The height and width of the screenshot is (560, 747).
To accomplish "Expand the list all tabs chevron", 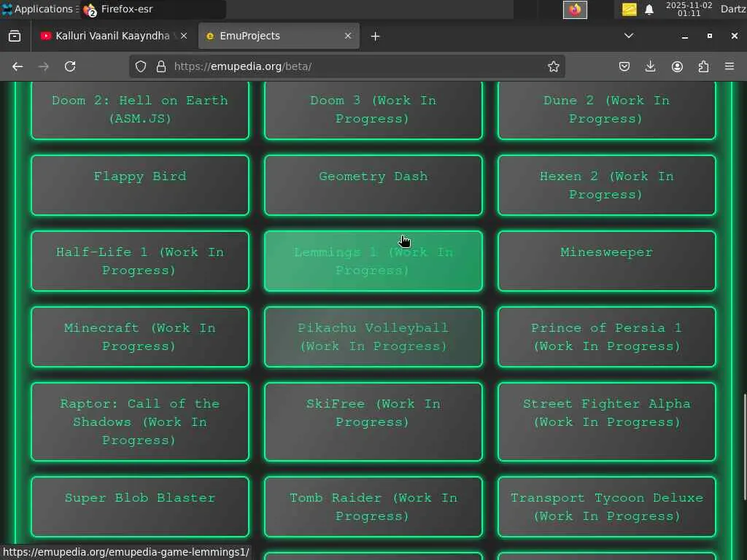I will point(629,36).
